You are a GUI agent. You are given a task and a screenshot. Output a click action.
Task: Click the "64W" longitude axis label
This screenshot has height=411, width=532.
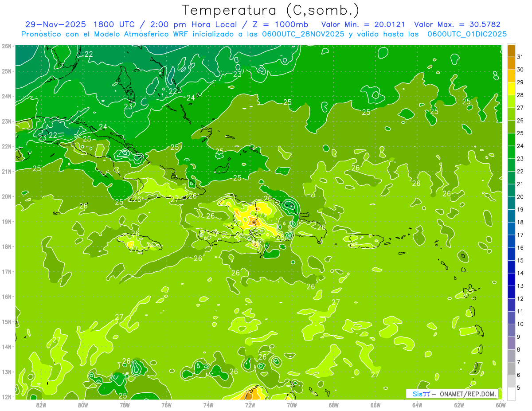[x=417, y=405]
